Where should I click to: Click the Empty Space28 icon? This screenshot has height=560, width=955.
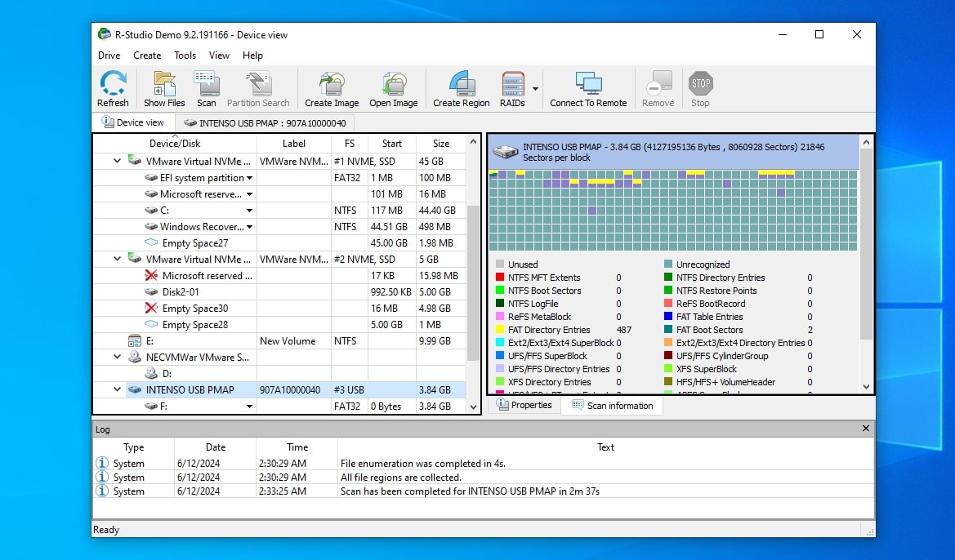151,324
